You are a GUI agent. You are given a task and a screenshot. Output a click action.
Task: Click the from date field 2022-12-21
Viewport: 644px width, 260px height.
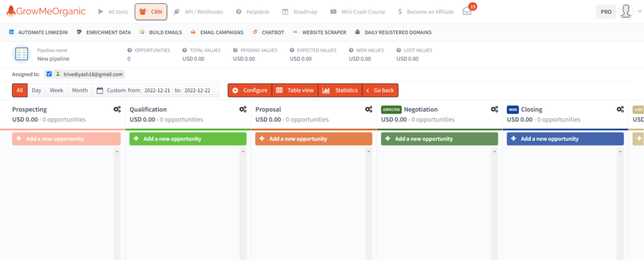click(x=158, y=90)
